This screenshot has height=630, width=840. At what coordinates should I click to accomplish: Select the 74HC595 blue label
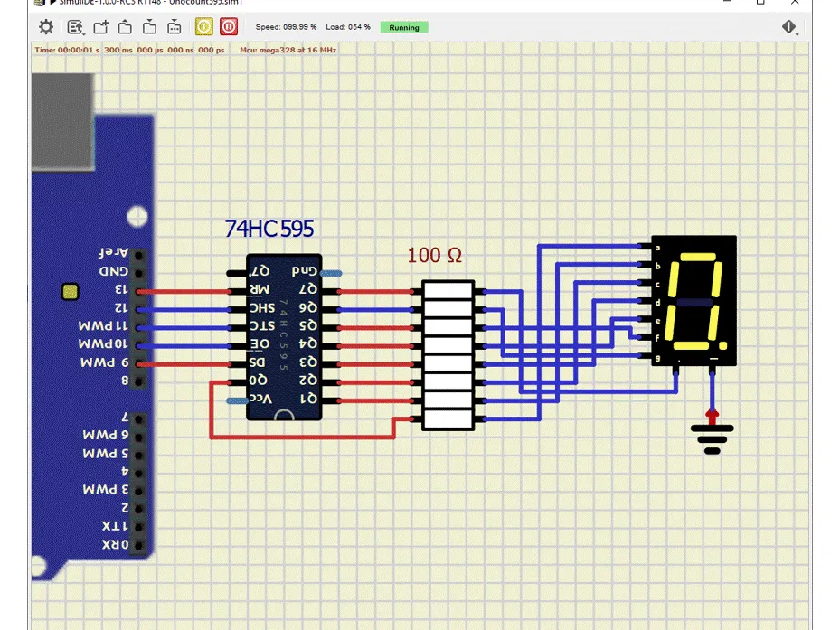coord(269,229)
